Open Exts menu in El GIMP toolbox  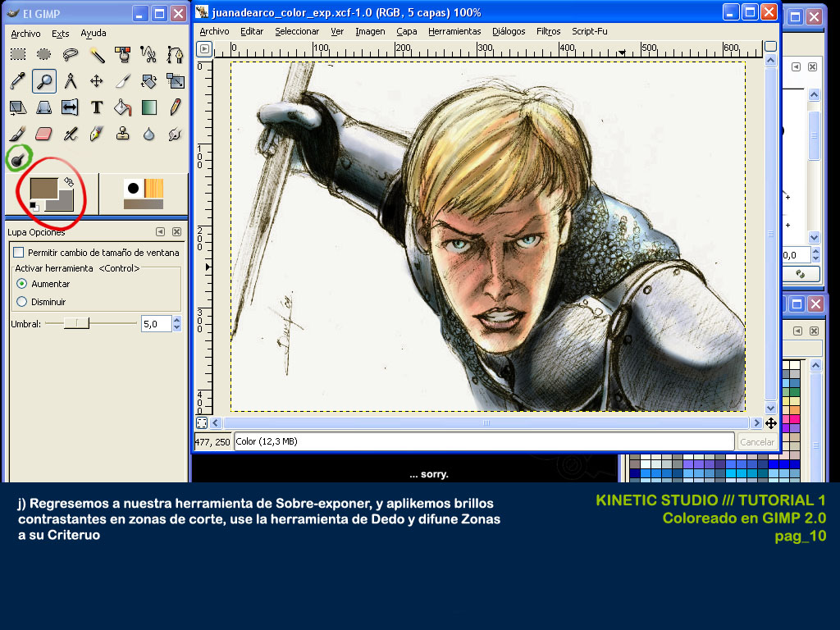(x=61, y=33)
